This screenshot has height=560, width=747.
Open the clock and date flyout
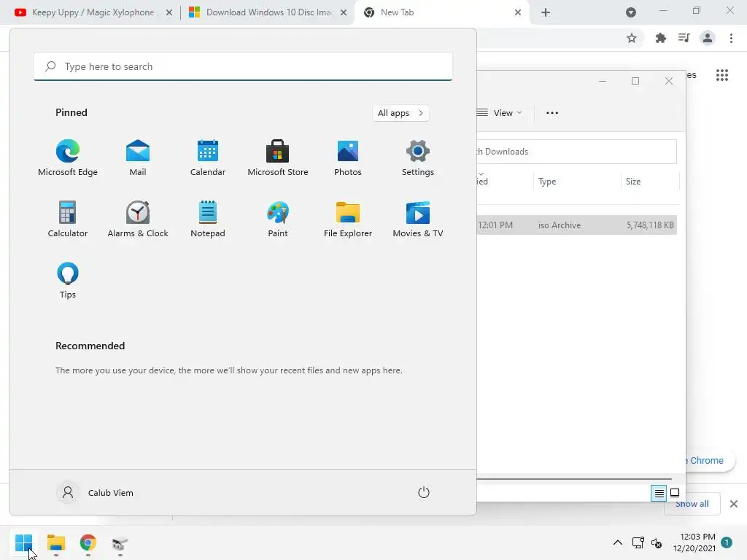point(694,542)
